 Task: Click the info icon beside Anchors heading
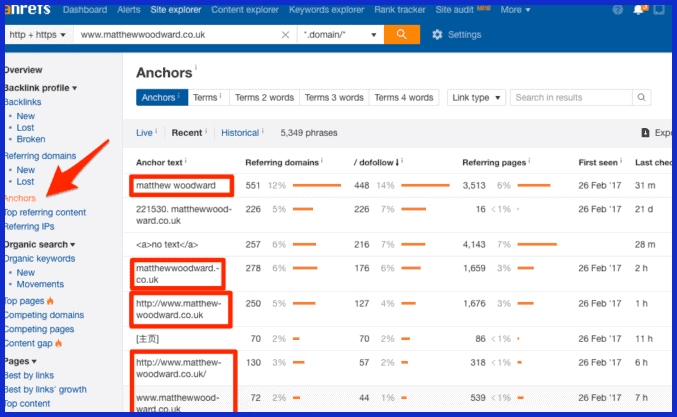pos(196,69)
